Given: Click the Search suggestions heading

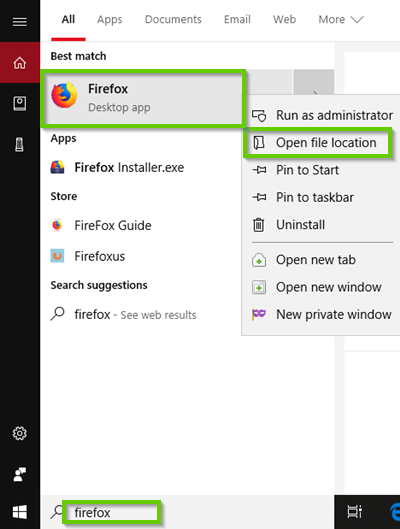Looking at the screenshot, I should coord(99,285).
